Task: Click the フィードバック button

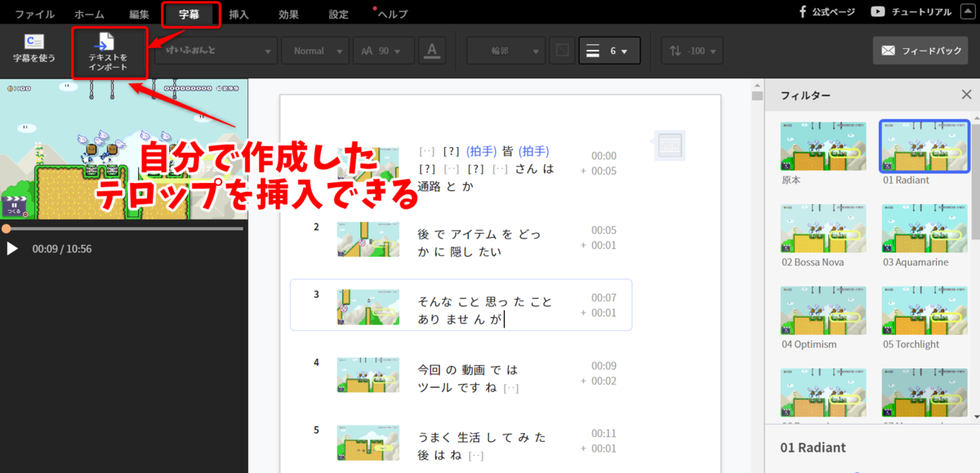Action: coord(920,51)
